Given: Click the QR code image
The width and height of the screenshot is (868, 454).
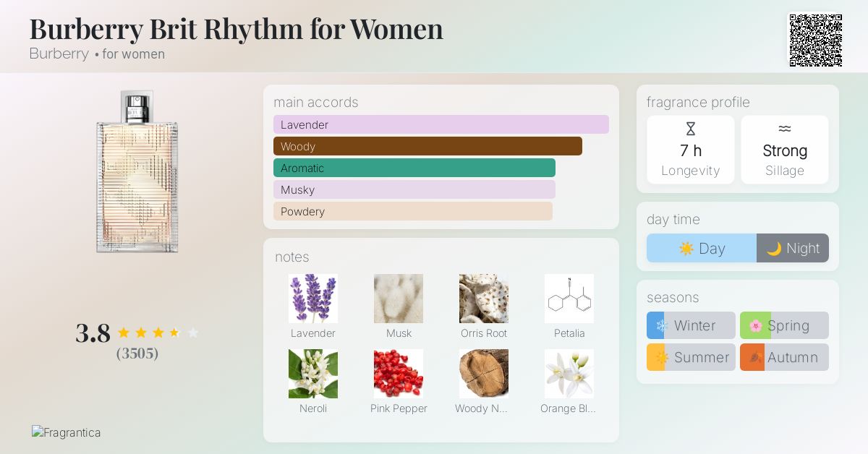Looking at the screenshot, I should point(815,40).
